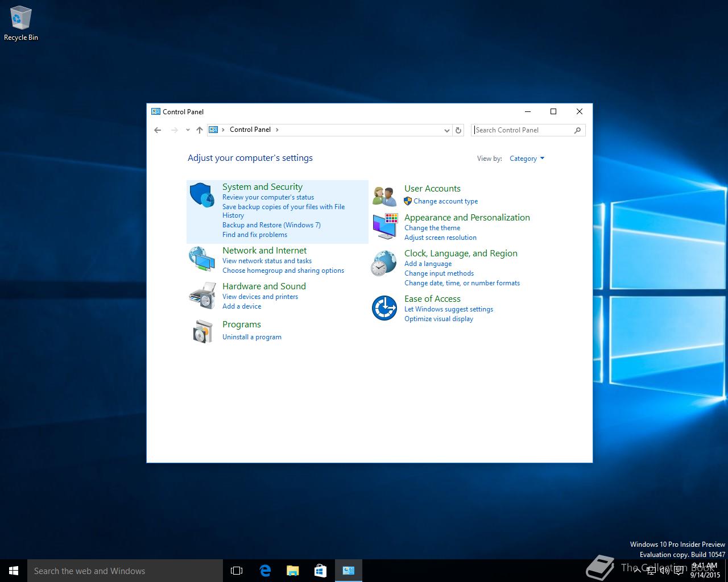Open the Action Center notification icon
This screenshot has height=582, width=728.
679,571
